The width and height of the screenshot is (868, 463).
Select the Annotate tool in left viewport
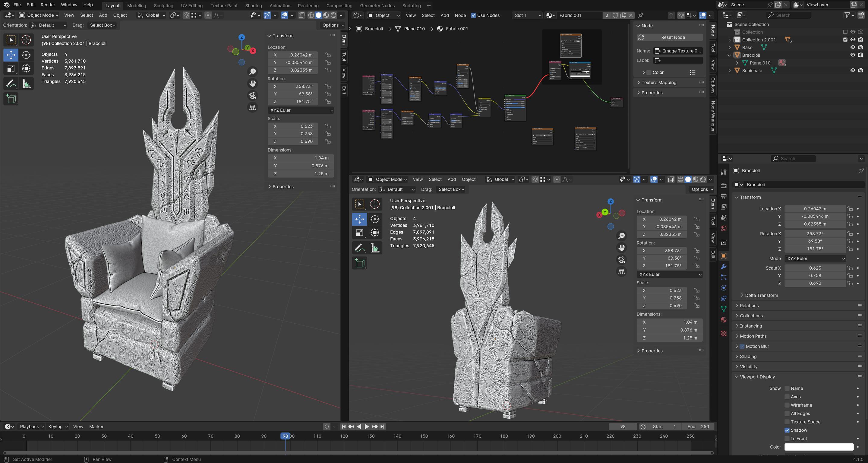[x=11, y=84]
